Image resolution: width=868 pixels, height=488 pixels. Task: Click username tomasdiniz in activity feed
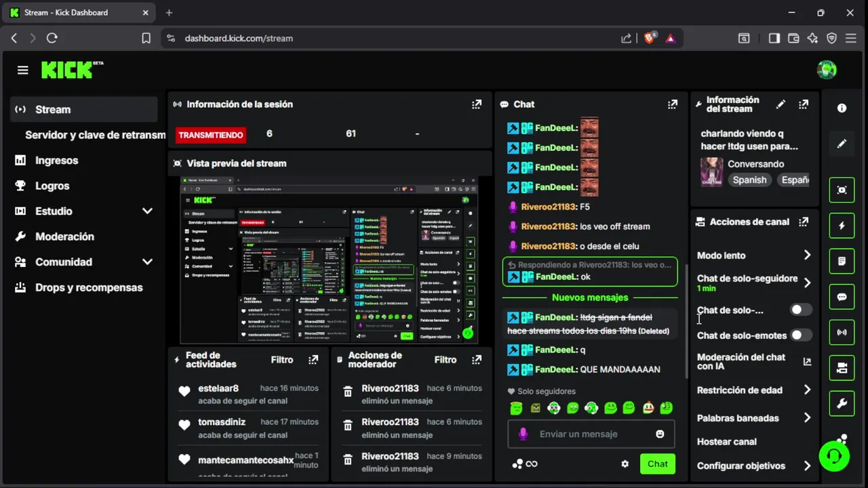(x=222, y=422)
